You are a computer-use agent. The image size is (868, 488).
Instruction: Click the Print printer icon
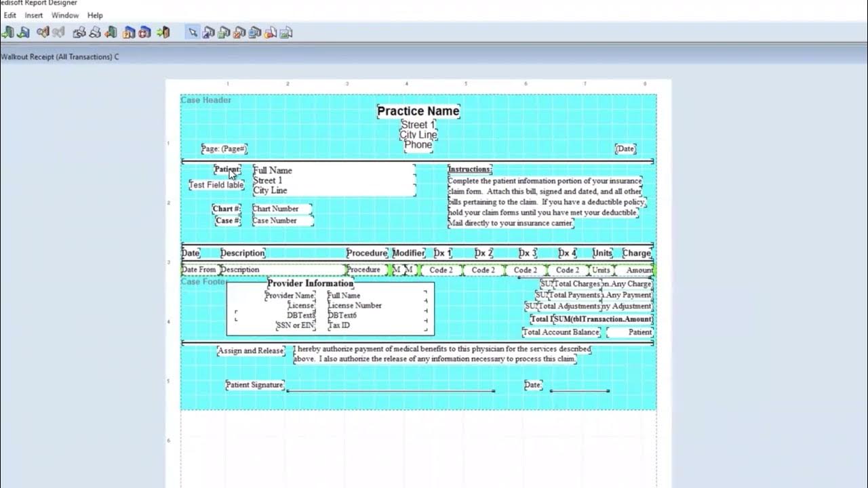pyautogui.click(x=96, y=32)
